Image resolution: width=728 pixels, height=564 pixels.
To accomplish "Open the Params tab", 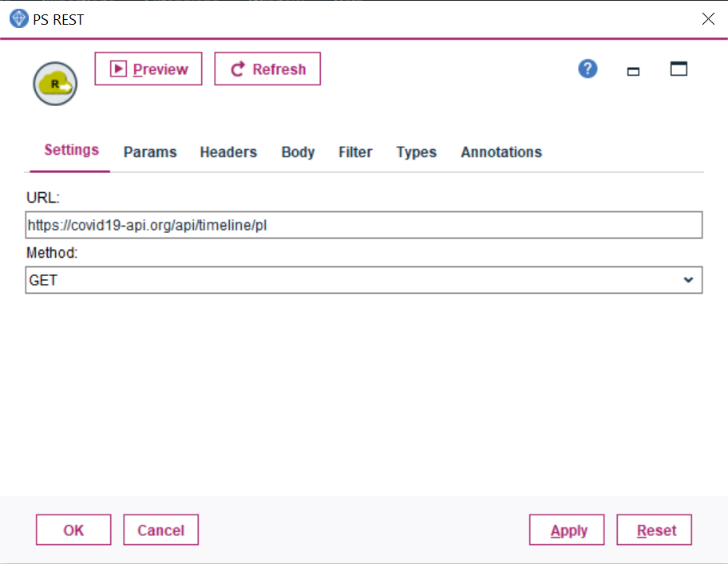I will pyautogui.click(x=150, y=152).
